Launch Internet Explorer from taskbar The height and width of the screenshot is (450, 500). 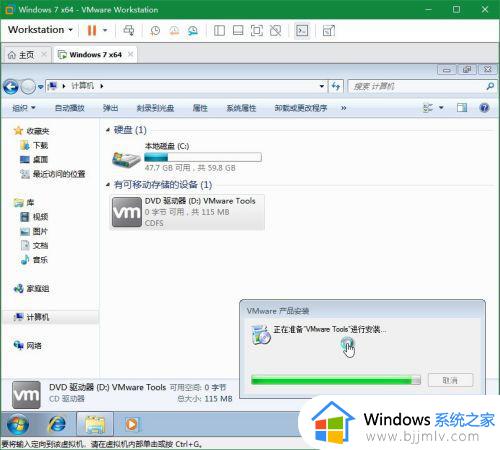[57, 424]
